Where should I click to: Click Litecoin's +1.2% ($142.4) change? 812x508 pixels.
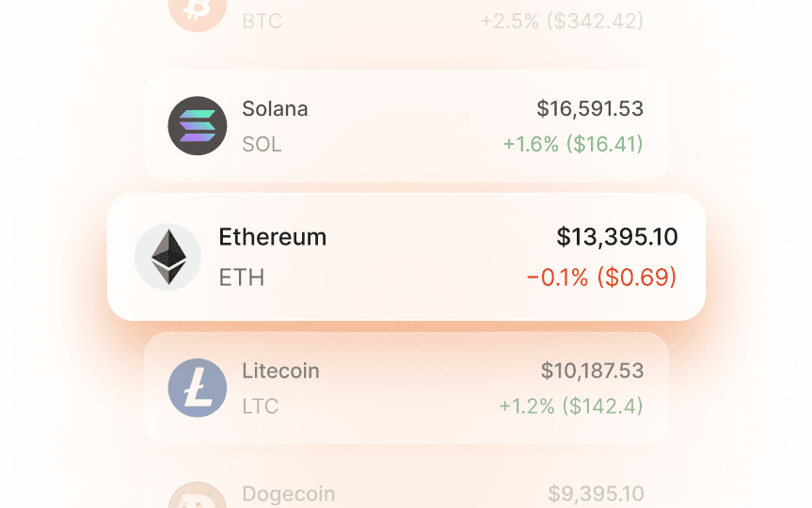[x=571, y=406]
